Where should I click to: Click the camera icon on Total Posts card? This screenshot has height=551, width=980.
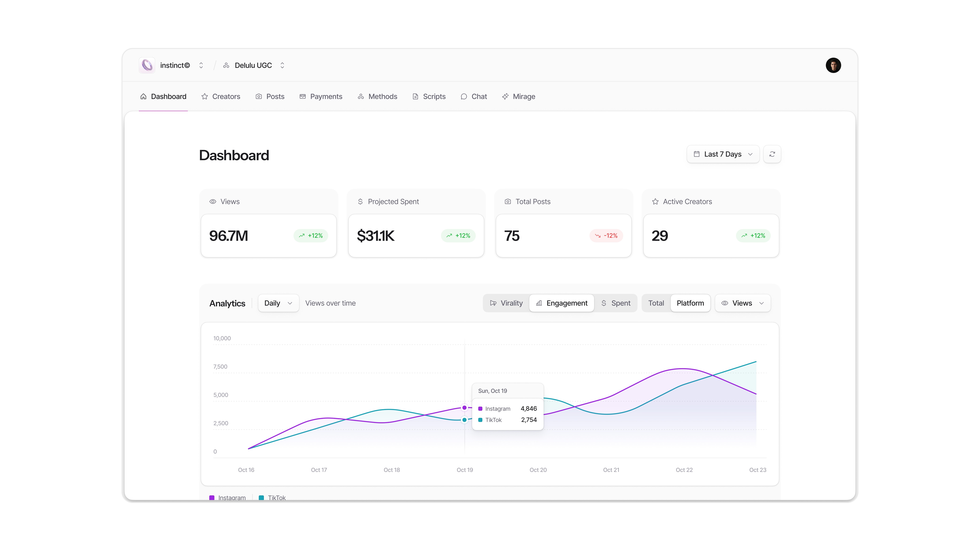point(508,202)
